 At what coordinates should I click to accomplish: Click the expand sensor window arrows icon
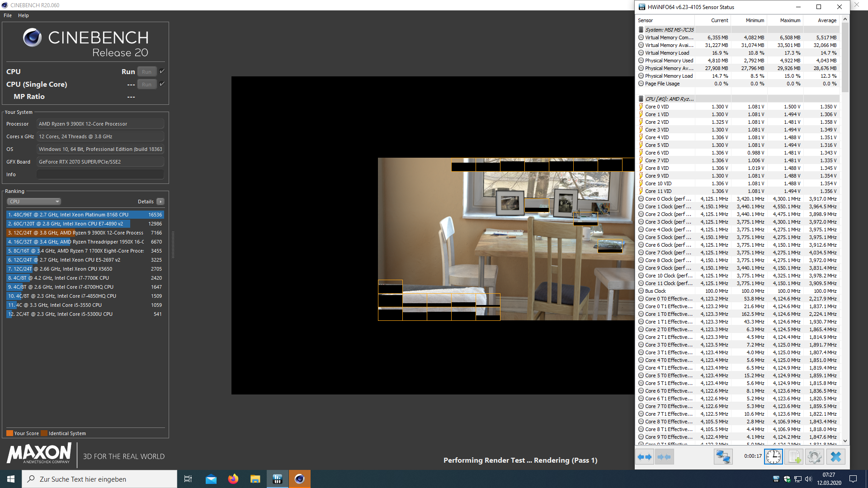(x=645, y=457)
